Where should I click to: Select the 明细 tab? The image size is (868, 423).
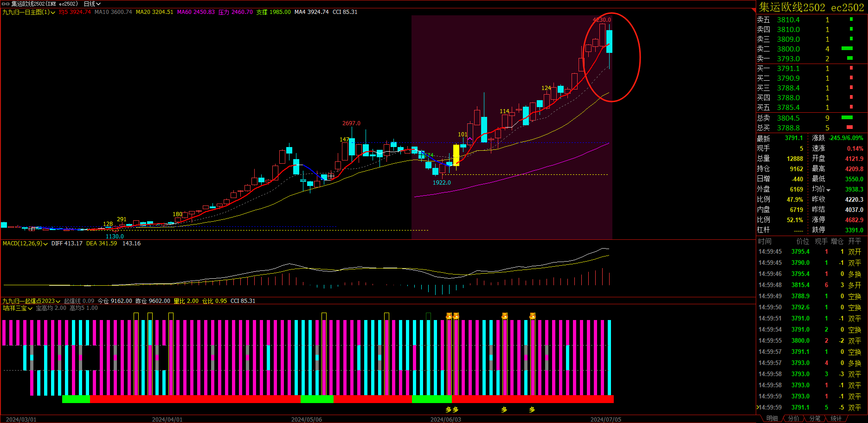click(x=772, y=418)
